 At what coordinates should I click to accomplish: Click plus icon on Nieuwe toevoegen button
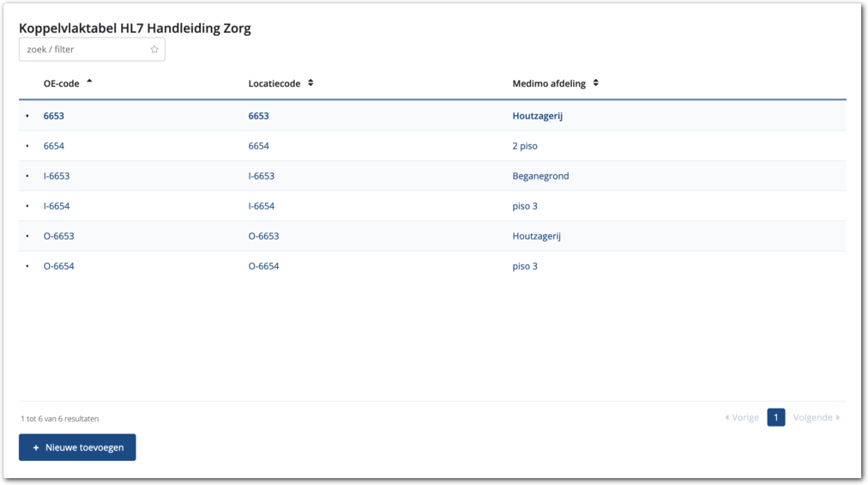pos(36,448)
